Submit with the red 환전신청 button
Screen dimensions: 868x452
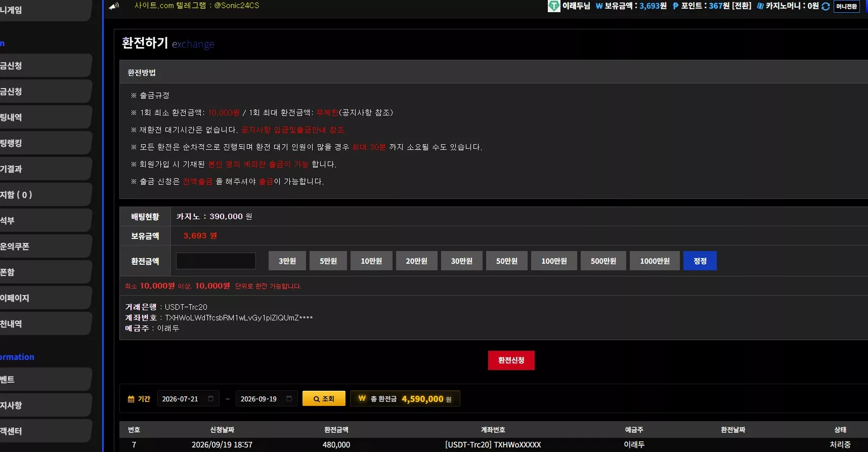(511, 360)
